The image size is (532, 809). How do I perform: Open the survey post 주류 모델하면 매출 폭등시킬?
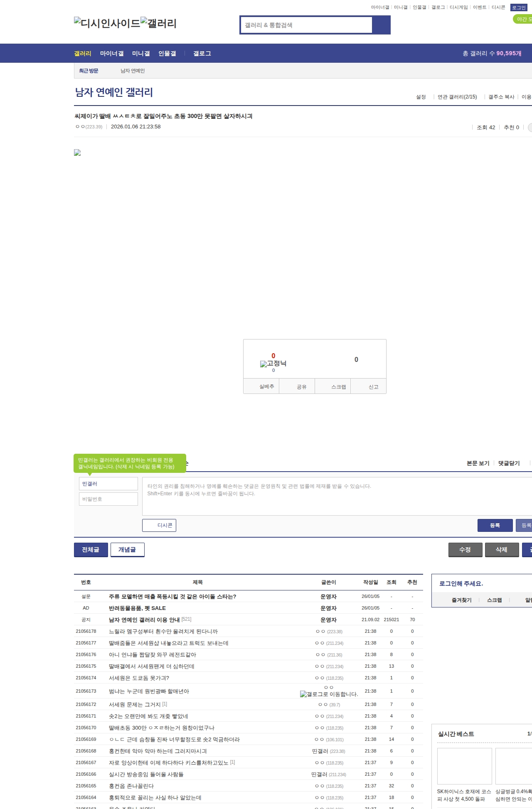tap(172, 597)
